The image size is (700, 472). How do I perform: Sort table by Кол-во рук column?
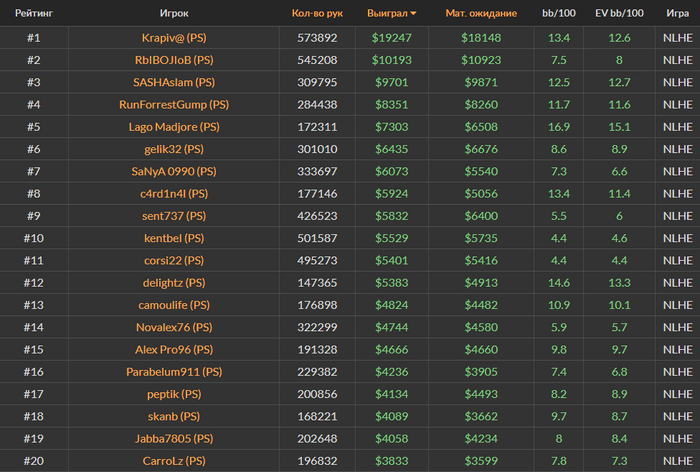(317, 13)
